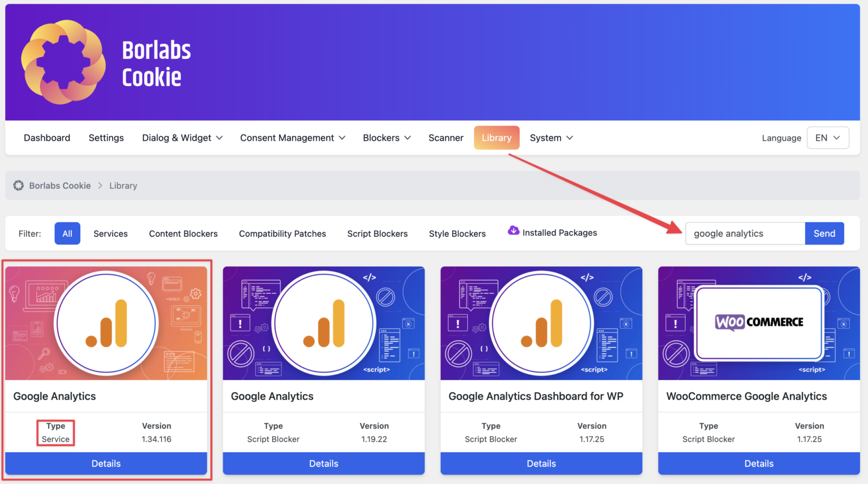Image resolution: width=868 pixels, height=484 pixels.
Task: View Details for Google Analytics version 1.34.116
Action: coord(106,464)
